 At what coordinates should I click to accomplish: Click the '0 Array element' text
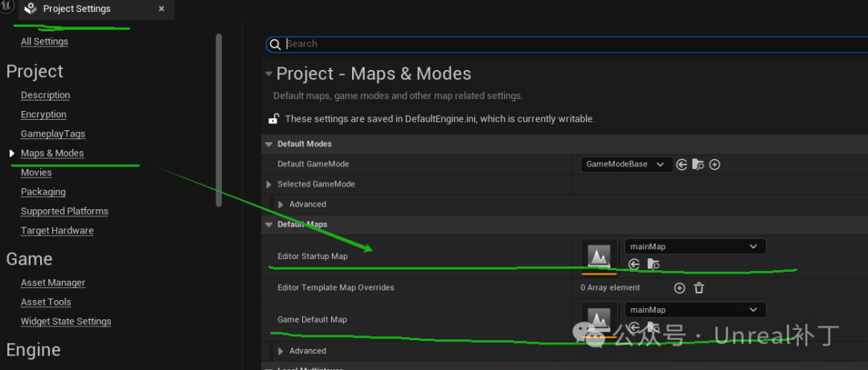(x=611, y=288)
